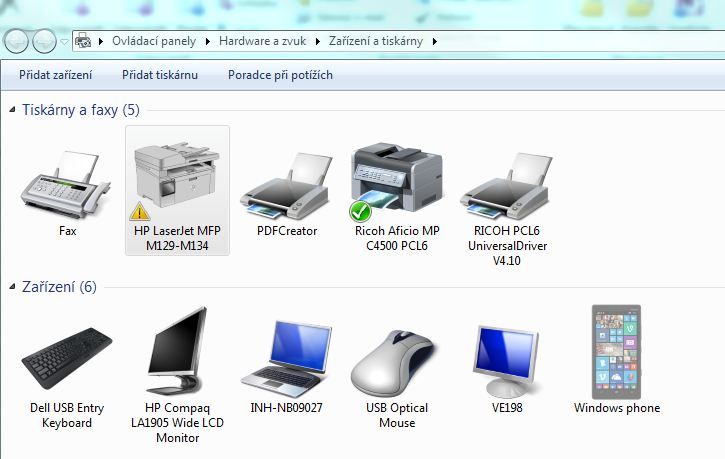Open the recent pages dropdown beside the navigation arrows

coord(64,42)
